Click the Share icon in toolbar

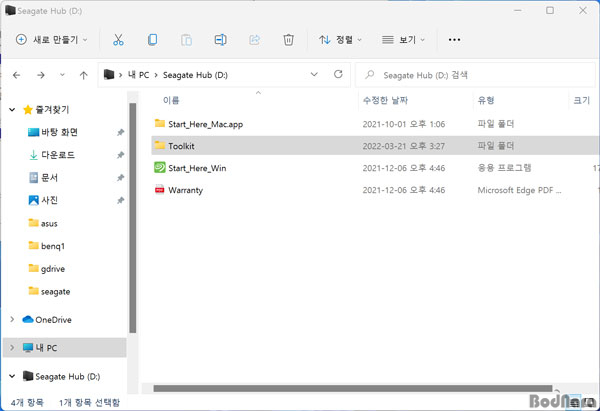pos(254,40)
